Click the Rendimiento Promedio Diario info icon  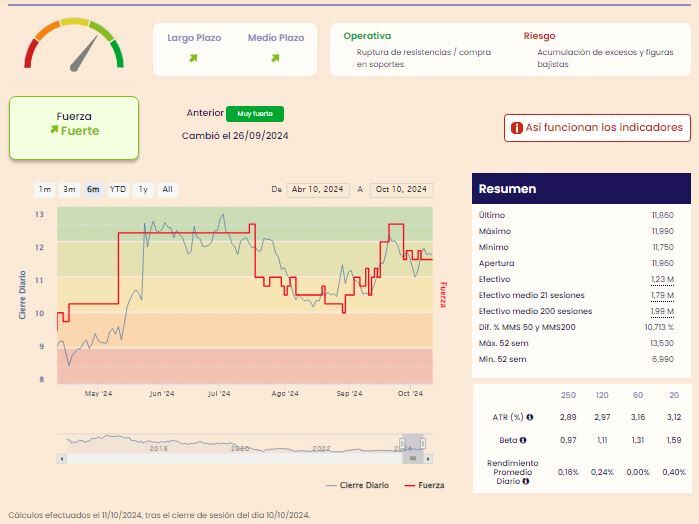click(526, 481)
